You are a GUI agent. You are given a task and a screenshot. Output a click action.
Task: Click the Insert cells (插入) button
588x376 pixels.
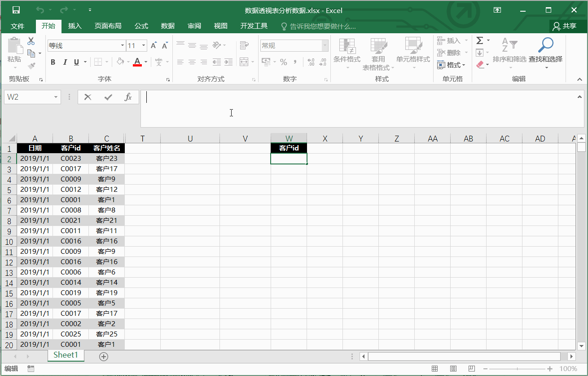click(452, 41)
